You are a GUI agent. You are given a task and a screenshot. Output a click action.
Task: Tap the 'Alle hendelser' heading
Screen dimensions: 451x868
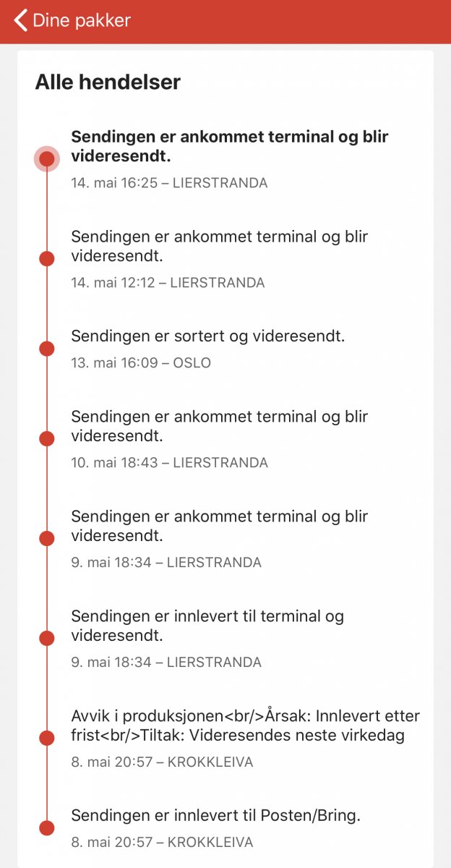point(108,82)
